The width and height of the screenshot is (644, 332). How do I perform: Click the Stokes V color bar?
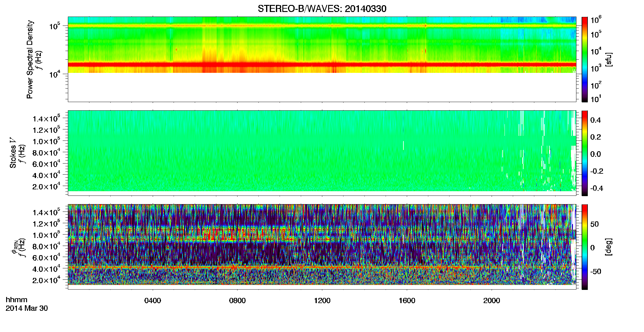pyautogui.click(x=585, y=153)
